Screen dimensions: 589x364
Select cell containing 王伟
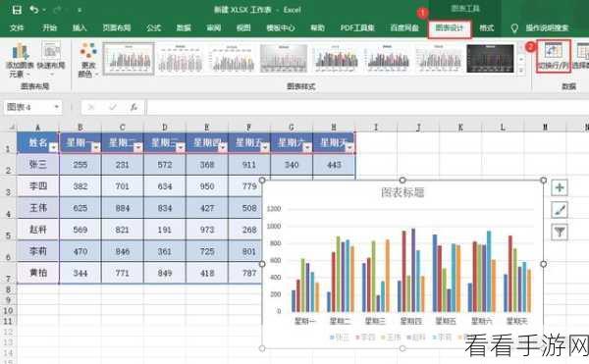(38, 208)
